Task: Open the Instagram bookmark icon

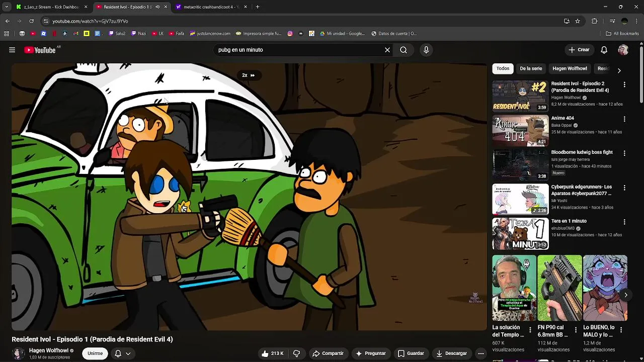Action: 290,34
